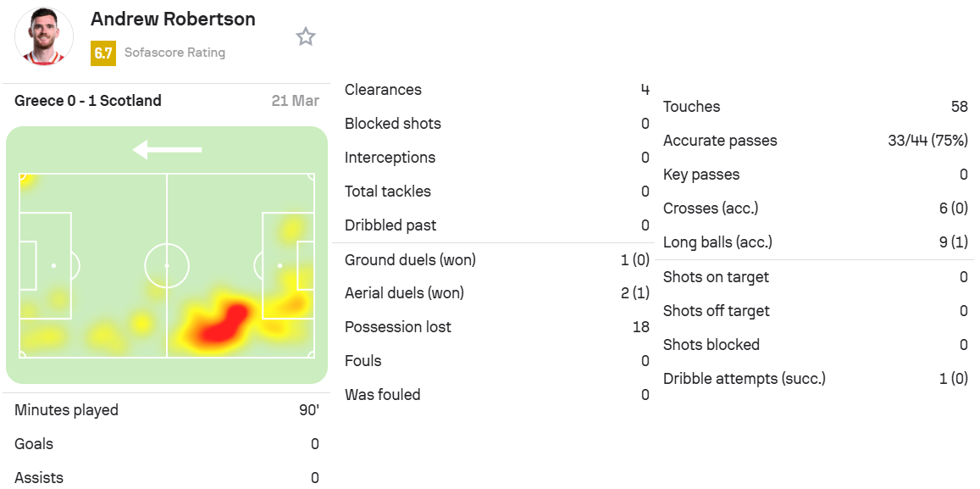Click the Touches stat label
The width and height of the screenshot is (980, 489).
coord(691,107)
